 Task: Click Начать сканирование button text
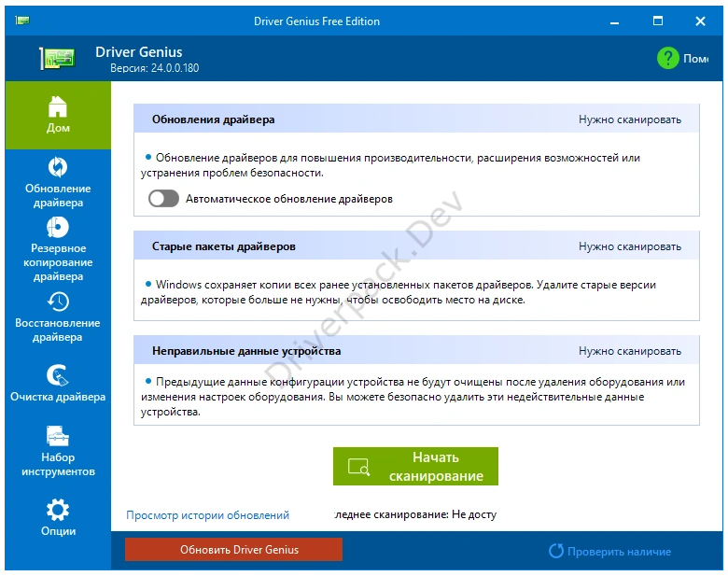click(x=436, y=467)
